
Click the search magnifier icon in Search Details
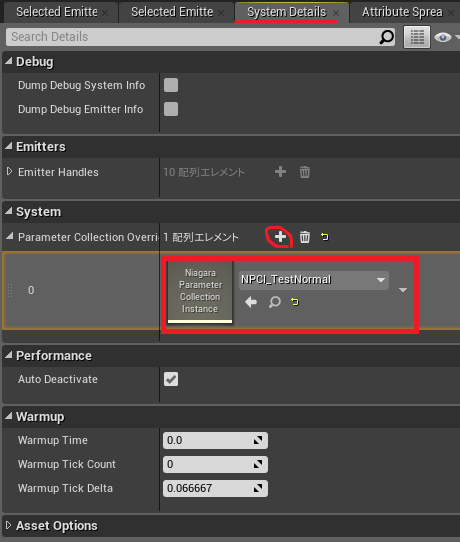[386, 37]
